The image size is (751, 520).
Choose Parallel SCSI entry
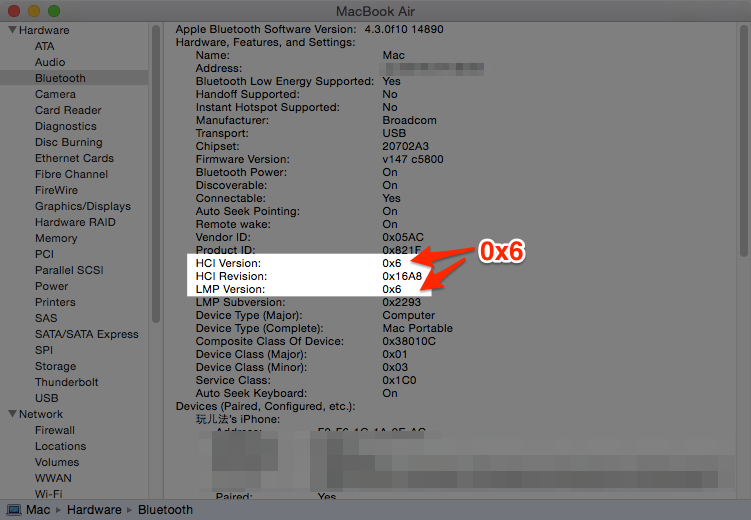69,270
